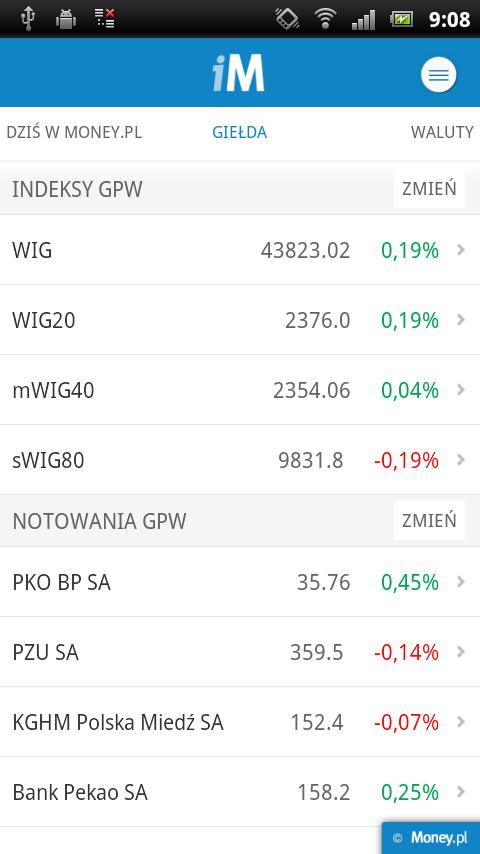This screenshot has height=854, width=480.
Task: Open KGHM Polska Miedź SA quote
Action: pos(240,722)
